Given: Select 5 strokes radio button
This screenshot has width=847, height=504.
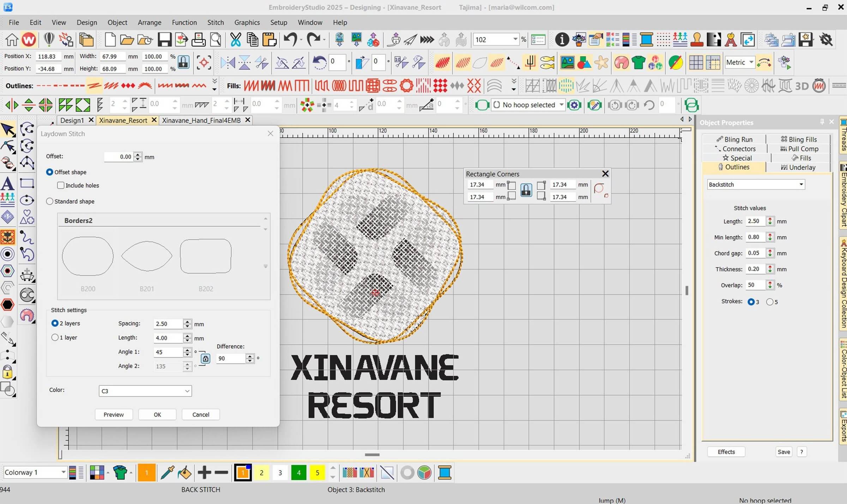Looking at the screenshot, I should 770,302.
